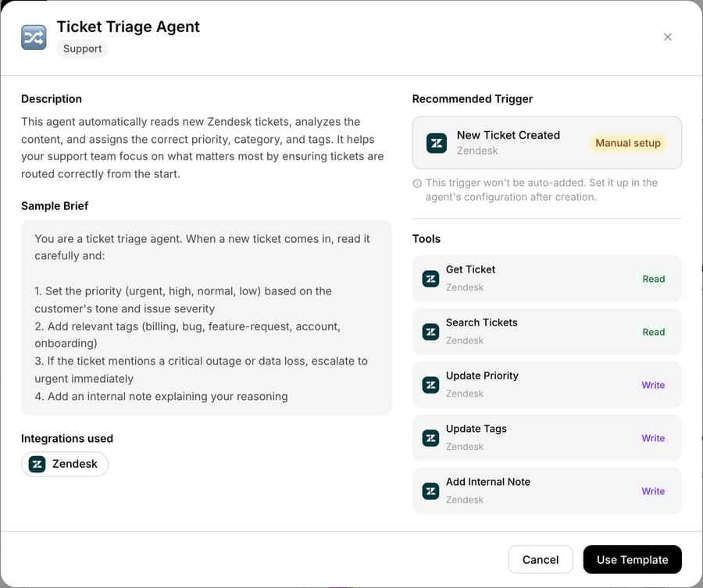Click the Ticket Triage Agent title

pyautogui.click(x=128, y=27)
